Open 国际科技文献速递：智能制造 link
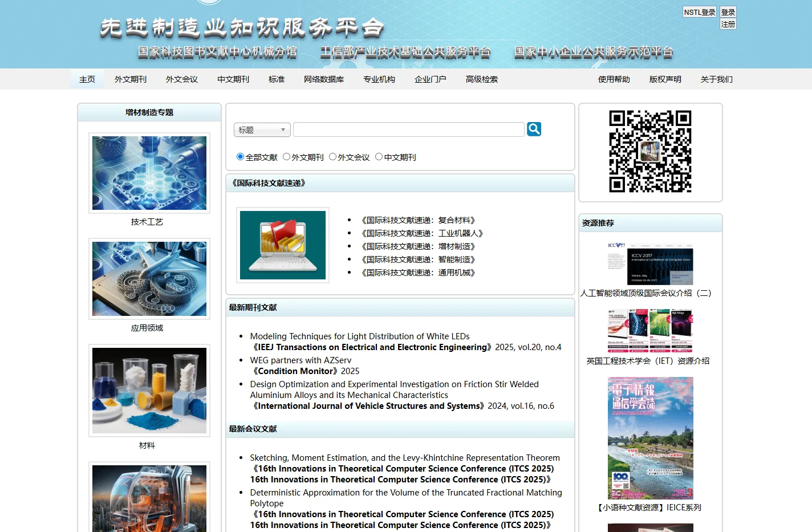The image size is (812, 532). coord(419,259)
